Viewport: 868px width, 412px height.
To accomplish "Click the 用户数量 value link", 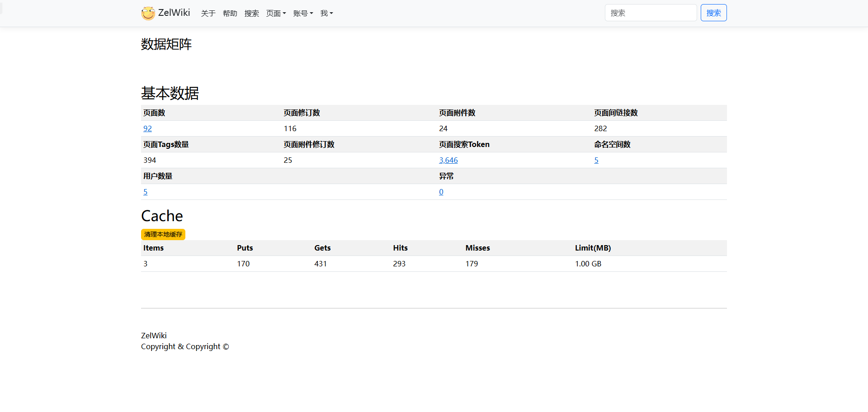I will (146, 192).
